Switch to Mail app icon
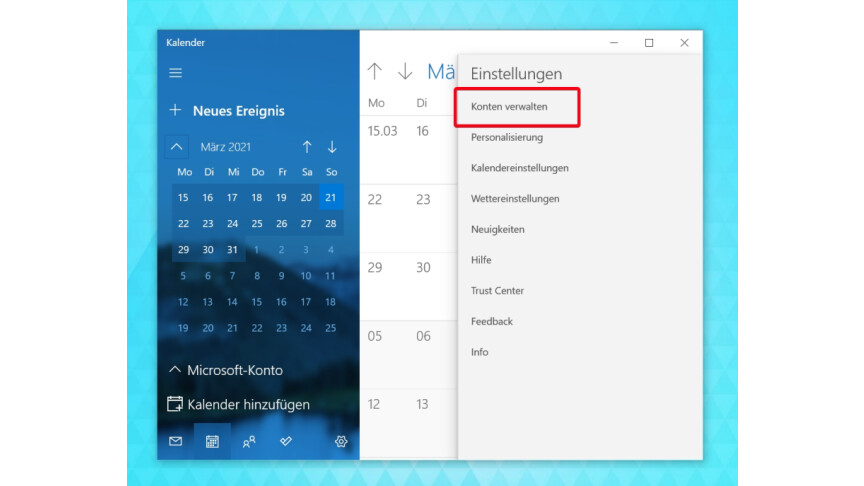 [x=175, y=441]
